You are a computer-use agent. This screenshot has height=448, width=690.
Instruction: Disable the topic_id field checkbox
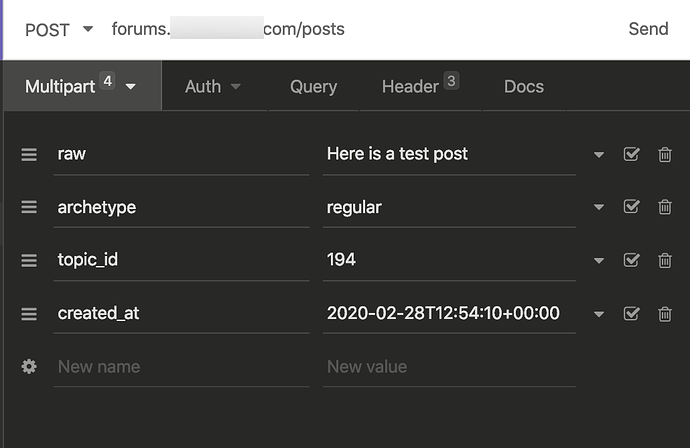(x=631, y=260)
